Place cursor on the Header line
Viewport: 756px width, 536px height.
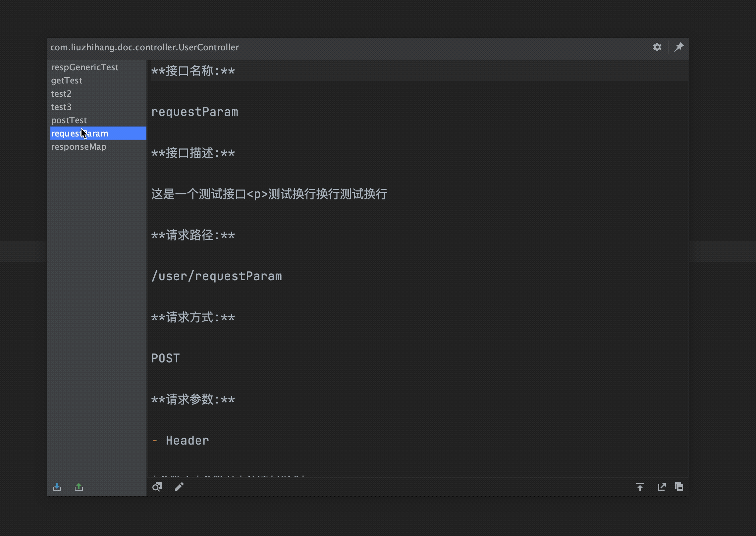pyautogui.click(x=187, y=440)
